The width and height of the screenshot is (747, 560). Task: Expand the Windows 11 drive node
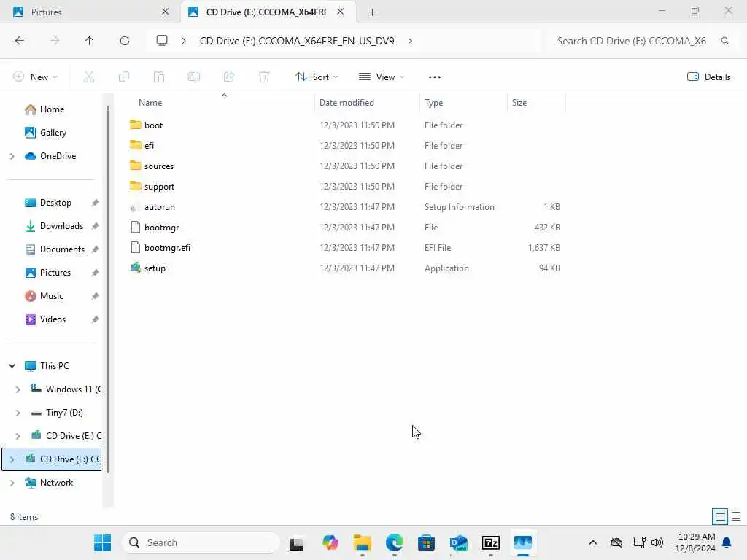pos(18,389)
